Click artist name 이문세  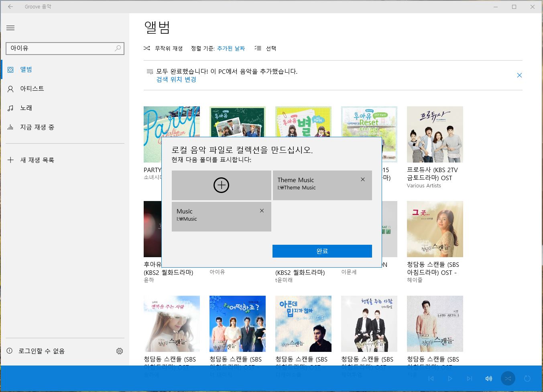(349, 272)
